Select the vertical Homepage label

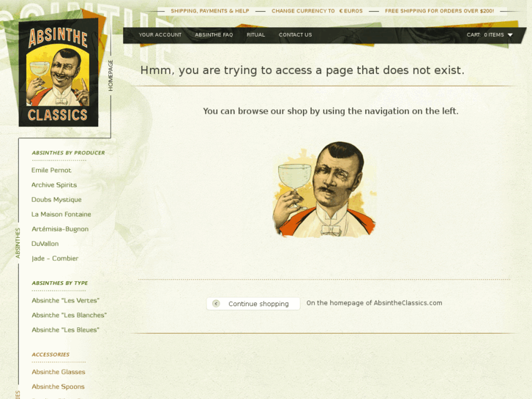pyautogui.click(x=110, y=75)
